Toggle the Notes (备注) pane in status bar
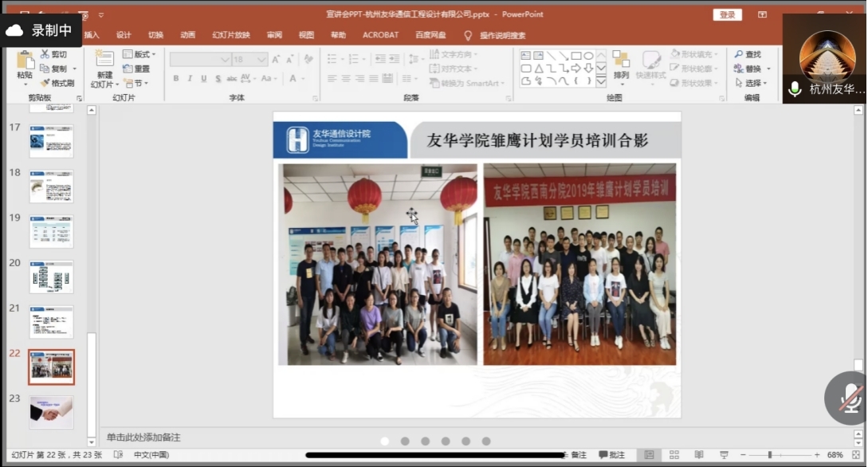This screenshot has height=467, width=868. click(575, 455)
